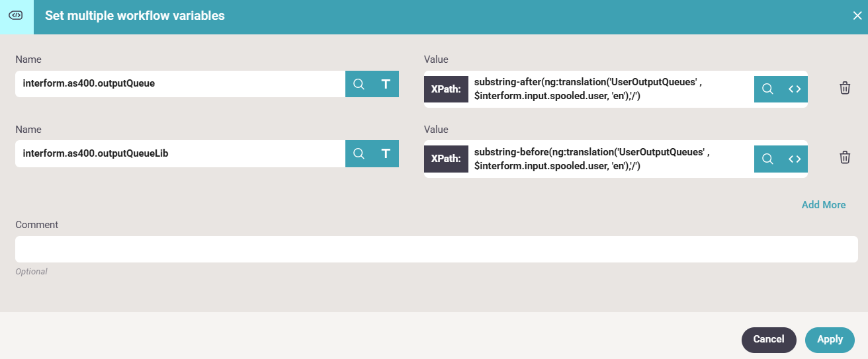Close the Set multiple workflow variables dialog

pos(857,16)
